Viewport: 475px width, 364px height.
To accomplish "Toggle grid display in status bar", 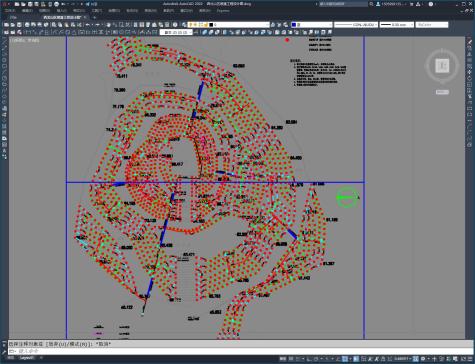I will tap(291, 359).
